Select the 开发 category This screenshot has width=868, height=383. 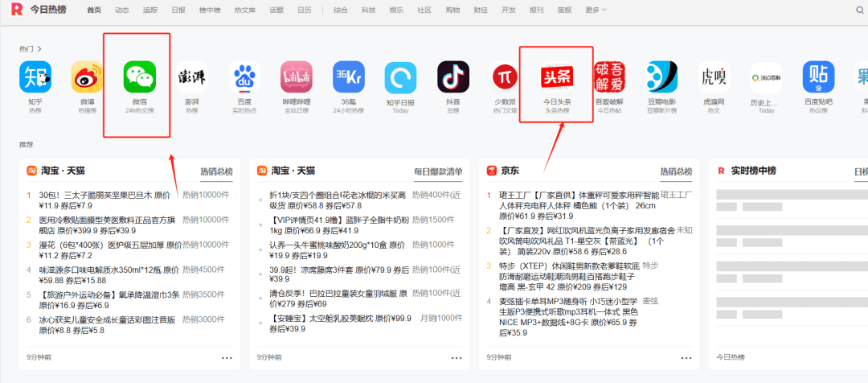pos(508,10)
